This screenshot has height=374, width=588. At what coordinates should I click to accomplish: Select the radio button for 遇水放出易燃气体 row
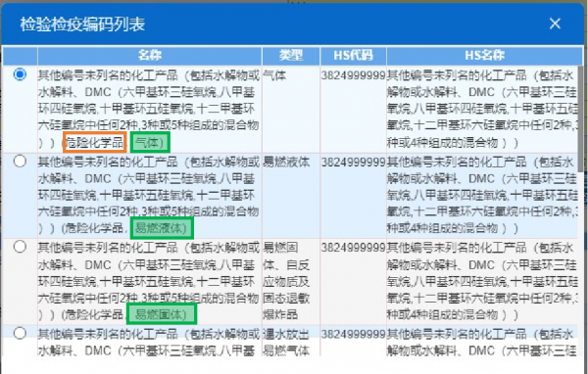click(20, 333)
